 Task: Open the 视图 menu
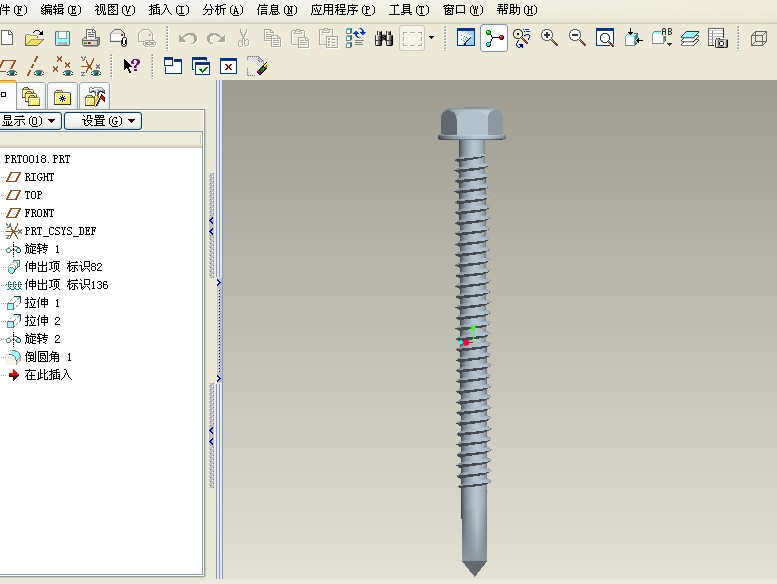[114, 10]
